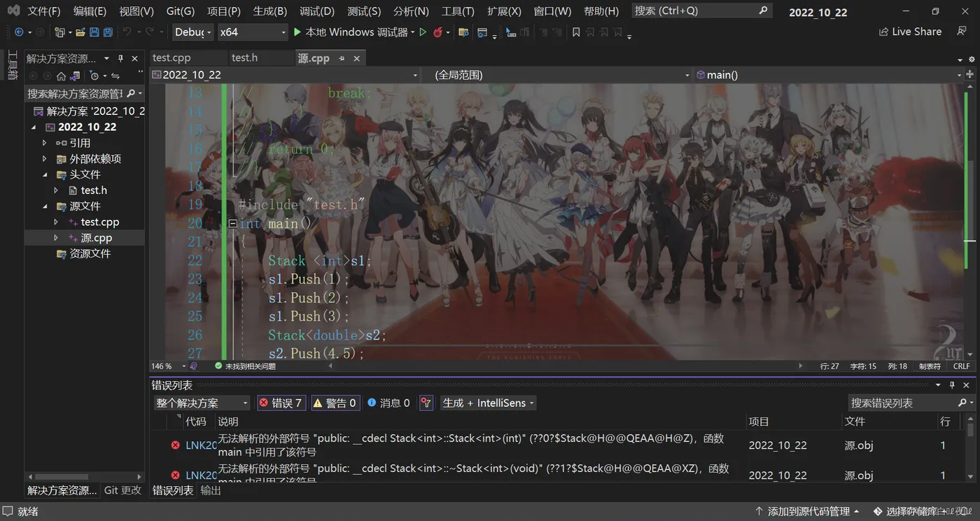Screen dimensions: 980x521
Task: Click the magnifier in Solution Explorer search box
Action: tap(131, 93)
